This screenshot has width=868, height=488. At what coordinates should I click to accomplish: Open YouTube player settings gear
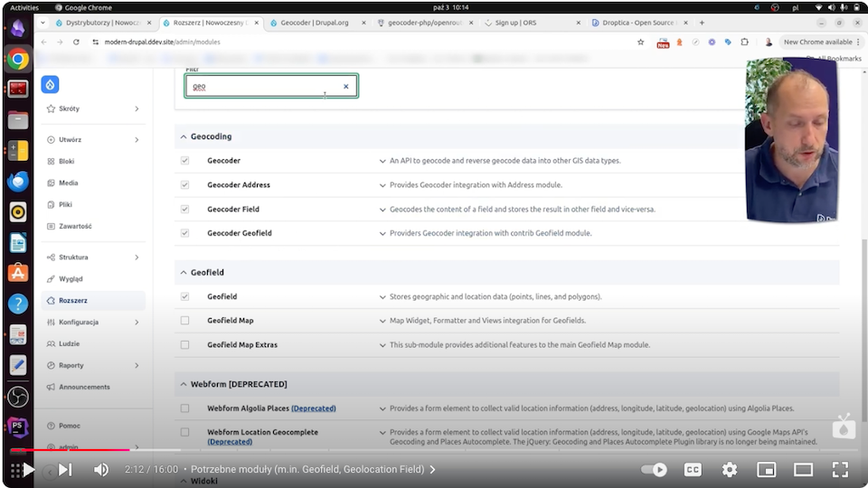[730, 470]
